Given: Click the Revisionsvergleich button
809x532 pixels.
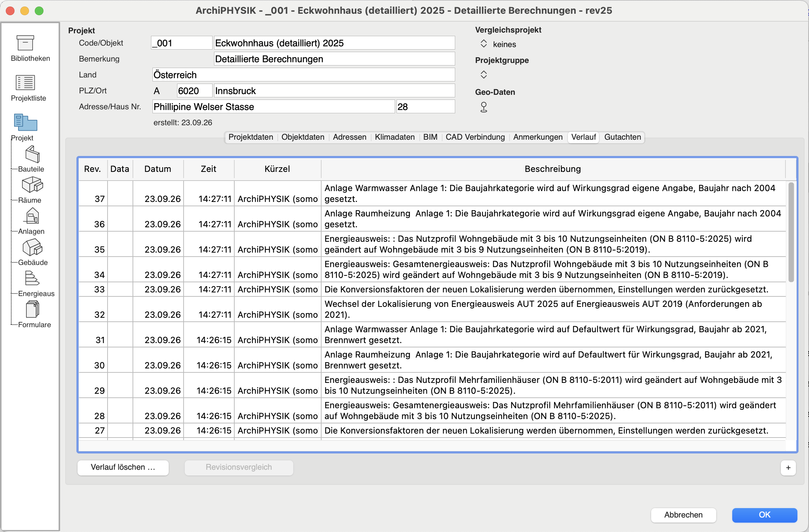Looking at the screenshot, I should click(239, 467).
